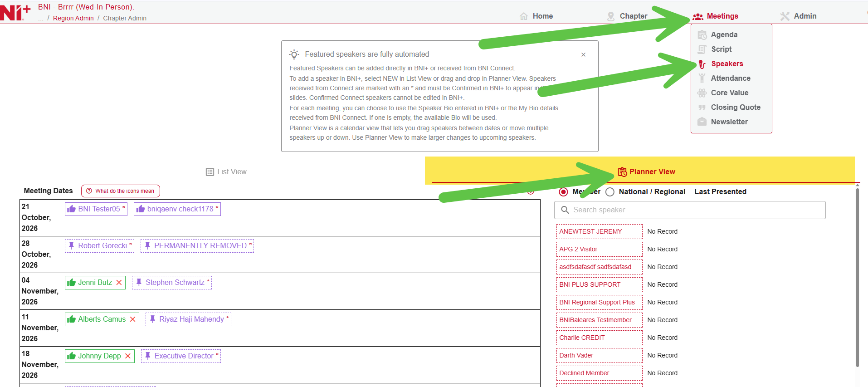Click the 21 October, 2026 meeting date
This screenshot has width=868, height=387.
tap(36, 217)
